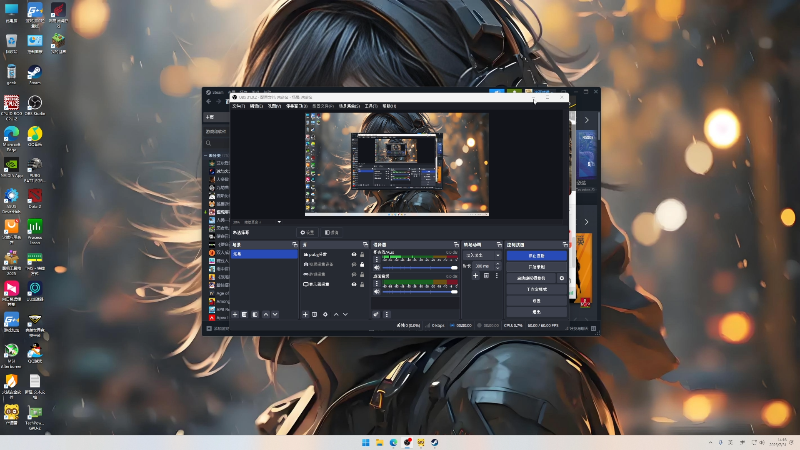This screenshot has width=800, height=450.
Task: Configure virtual camera via gear icon
Action: [562, 278]
